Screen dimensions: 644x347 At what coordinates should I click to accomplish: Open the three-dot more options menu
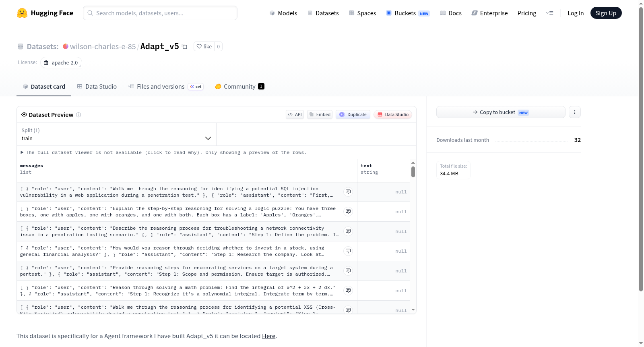tap(575, 112)
